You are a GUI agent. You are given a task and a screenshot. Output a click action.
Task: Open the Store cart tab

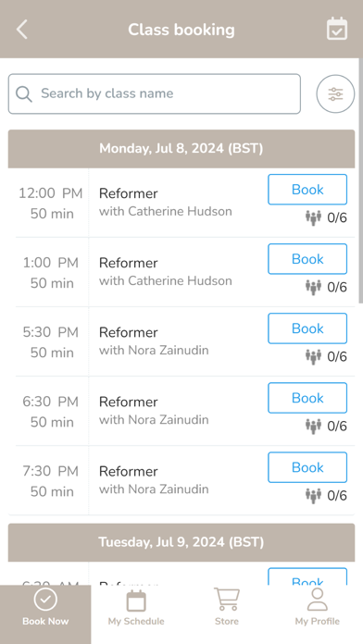(x=227, y=606)
